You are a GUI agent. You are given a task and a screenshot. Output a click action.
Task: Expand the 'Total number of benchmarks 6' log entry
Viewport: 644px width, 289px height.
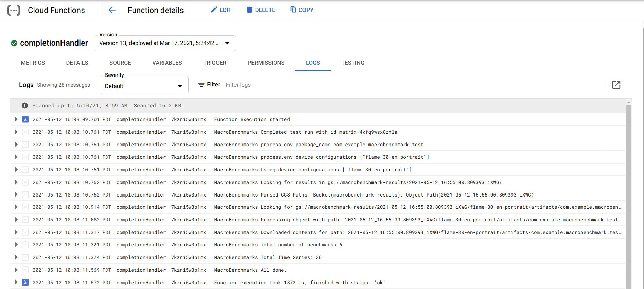tap(16, 245)
